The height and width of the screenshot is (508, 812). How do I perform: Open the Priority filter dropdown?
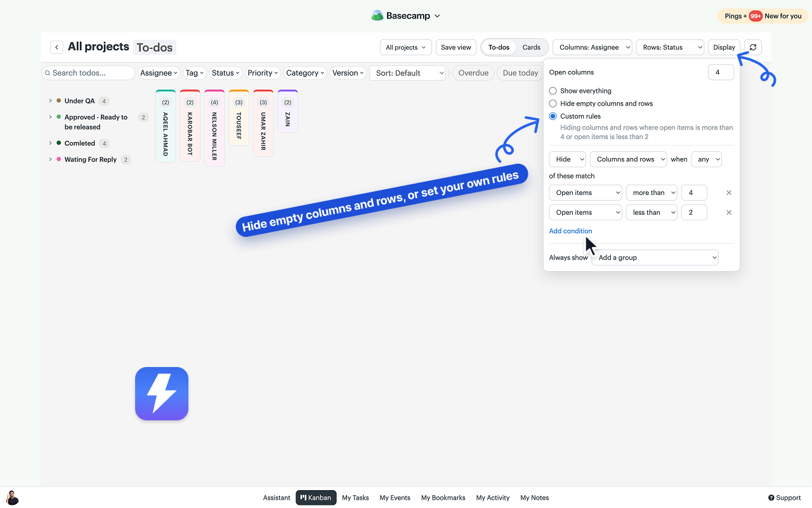263,73
